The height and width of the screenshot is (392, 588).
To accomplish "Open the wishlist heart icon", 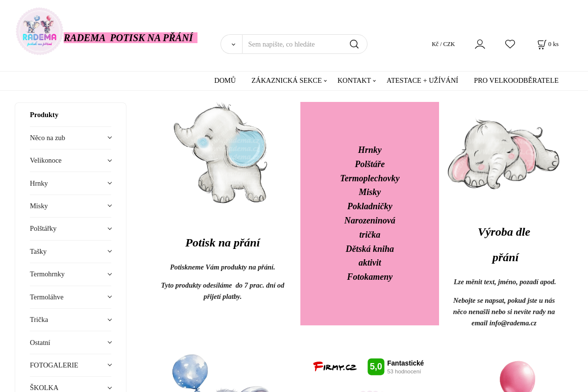I will click(510, 44).
